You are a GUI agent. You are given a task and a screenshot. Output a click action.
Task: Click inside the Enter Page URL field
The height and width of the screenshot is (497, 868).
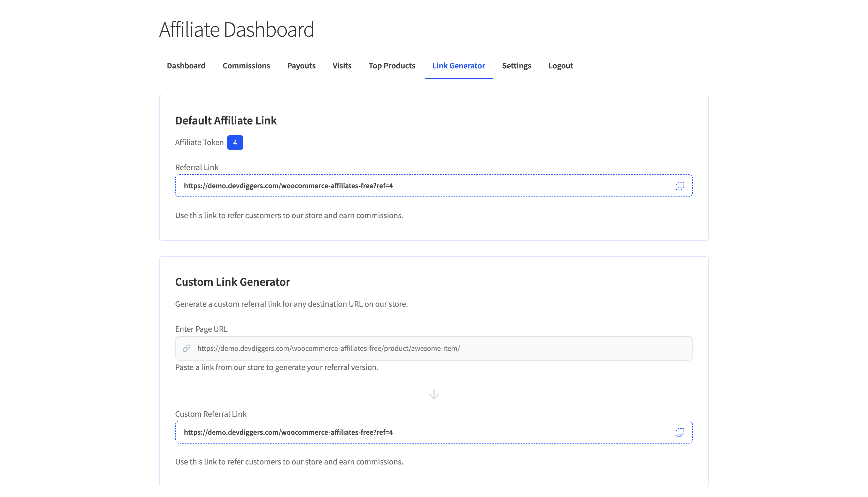pyautogui.click(x=376, y=348)
